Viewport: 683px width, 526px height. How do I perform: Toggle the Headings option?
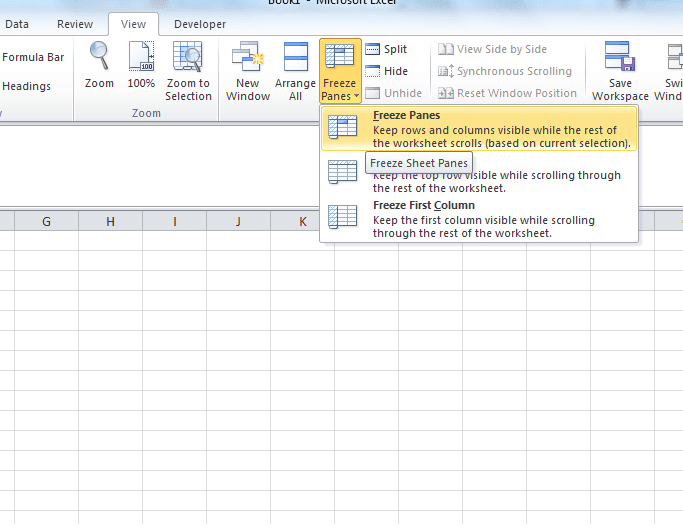click(26, 86)
